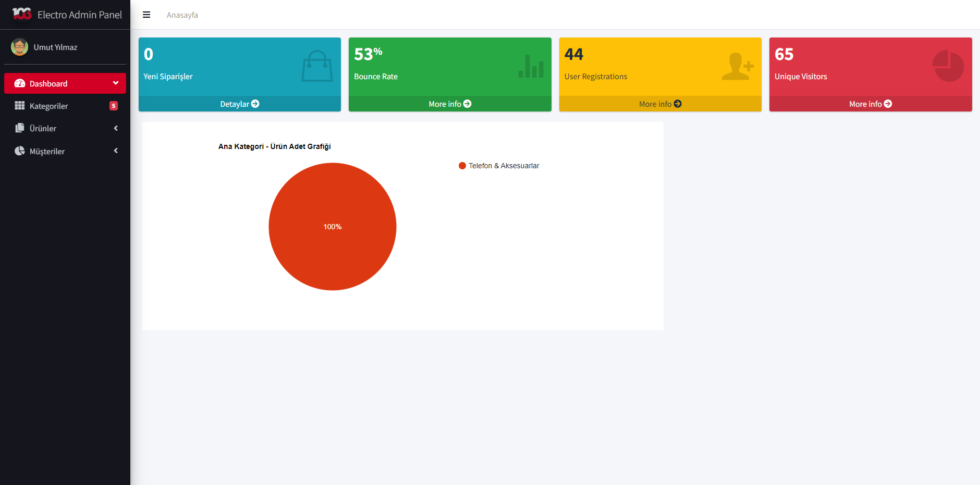The image size is (980, 485).
Task: Click More info under Bounce Rate
Action: (x=449, y=104)
